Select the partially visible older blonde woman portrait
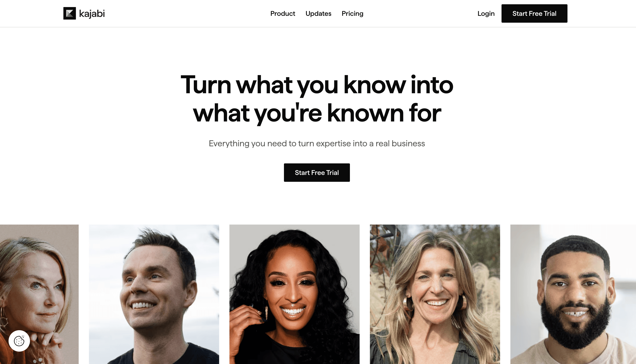The image size is (636, 364). coord(39,294)
